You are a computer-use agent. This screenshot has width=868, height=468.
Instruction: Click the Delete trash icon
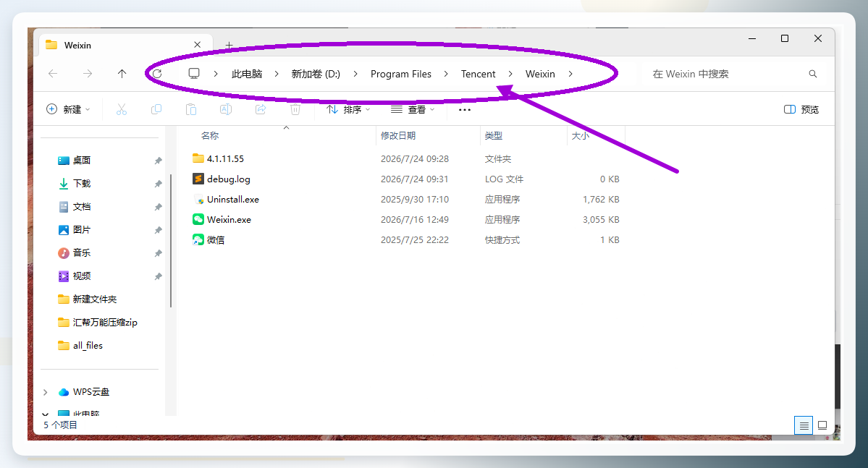click(x=295, y=109)
